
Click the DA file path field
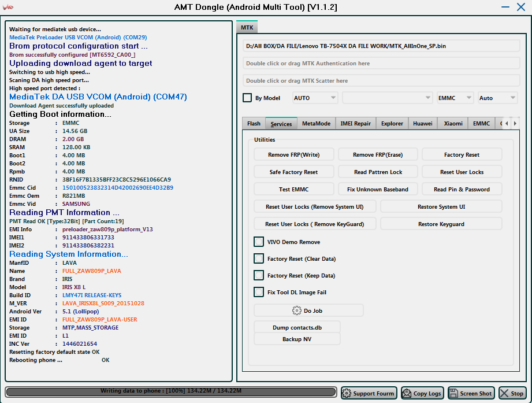click(381, 46)
